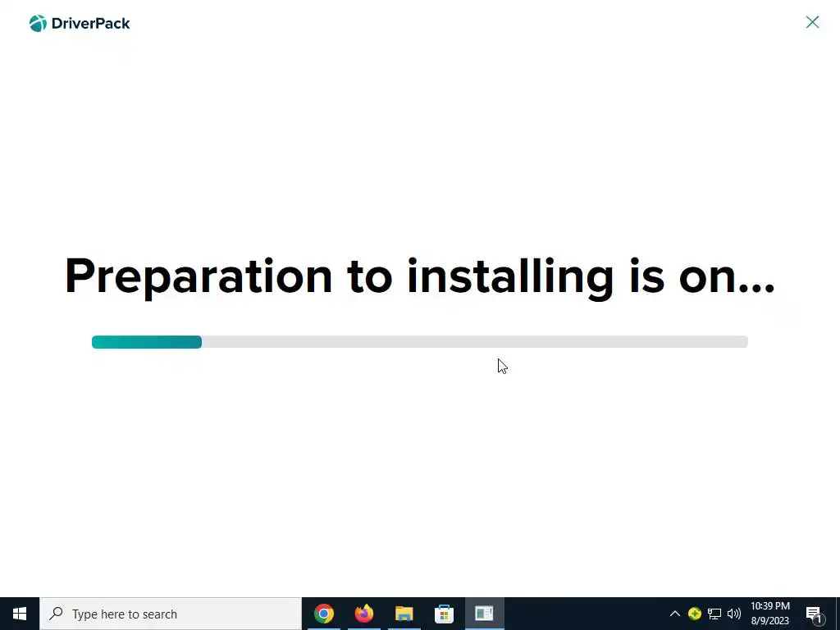Show hidden system tray icons
Image resolution: width=840 pixels, height=630 pixels.
[675, 614]
